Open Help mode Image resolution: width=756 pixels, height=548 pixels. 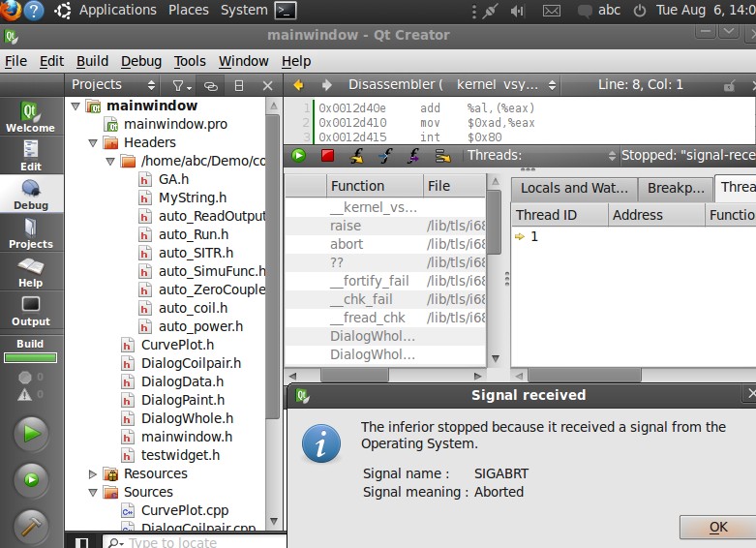31,271
